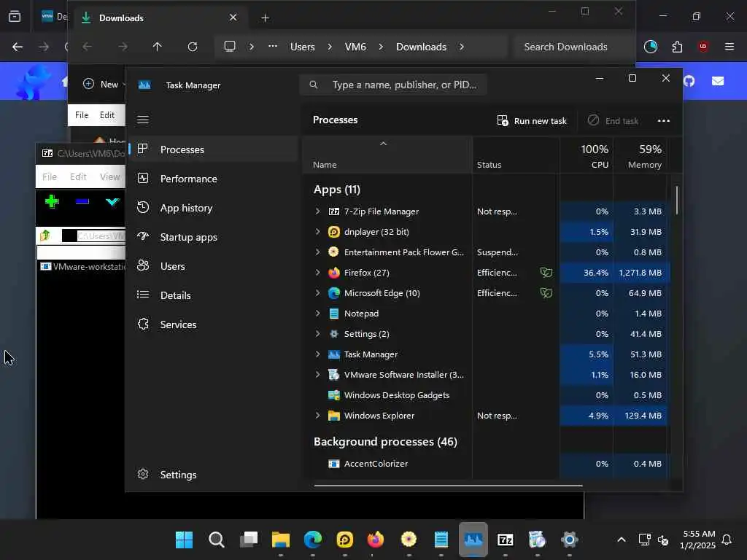Open the File menu in the 7-Zip window
The width and height of the screenshot is (747, 560).
(x=50, y=176)
